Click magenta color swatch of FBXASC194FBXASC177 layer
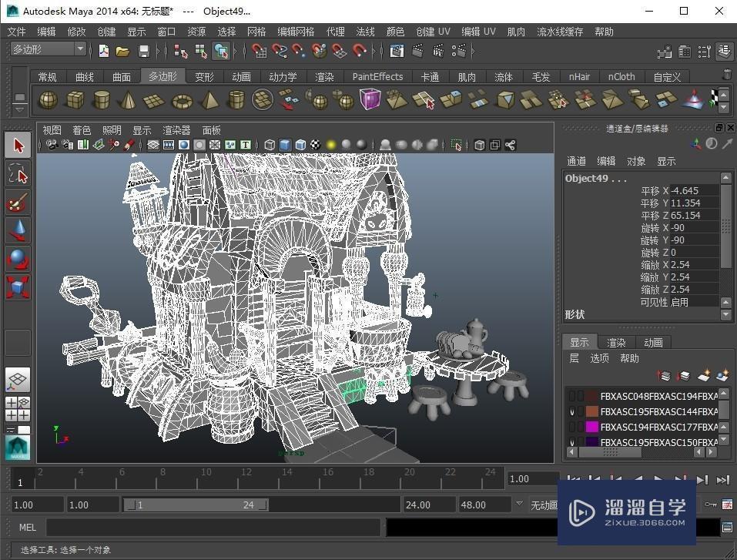The height and width of the screenshot is (560, 737). tap(591, 427)
